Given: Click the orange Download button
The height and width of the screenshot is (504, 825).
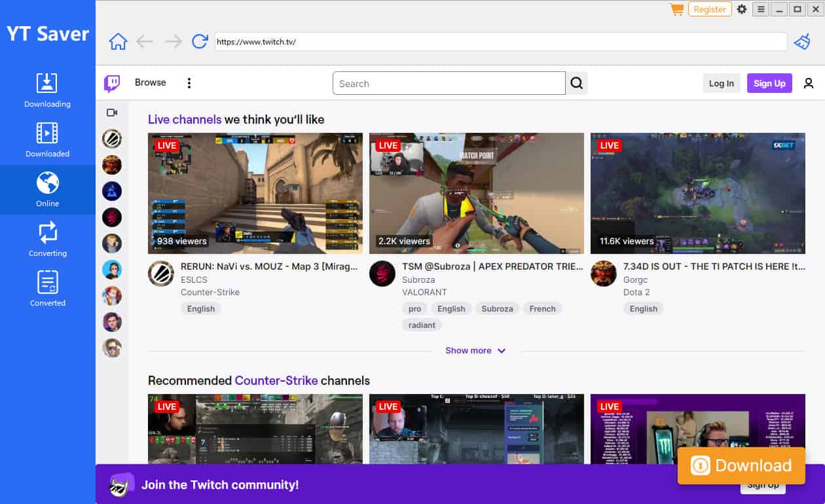Looking at the screenshot, I should [741, 465].
